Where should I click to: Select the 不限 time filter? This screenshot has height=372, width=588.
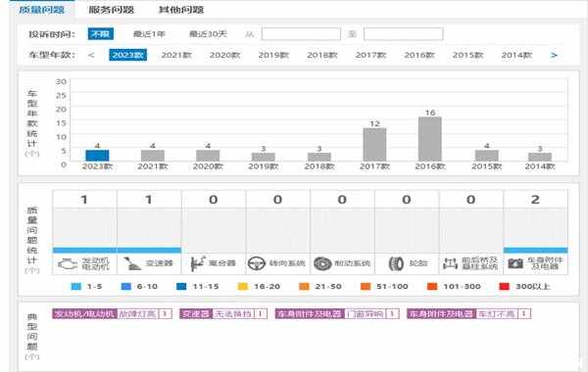point(101,34)
